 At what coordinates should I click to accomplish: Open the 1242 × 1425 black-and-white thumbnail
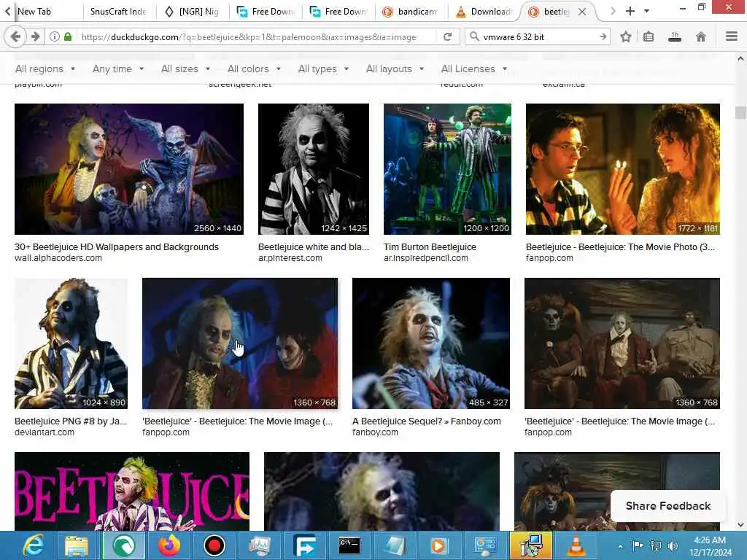(314, 169)
